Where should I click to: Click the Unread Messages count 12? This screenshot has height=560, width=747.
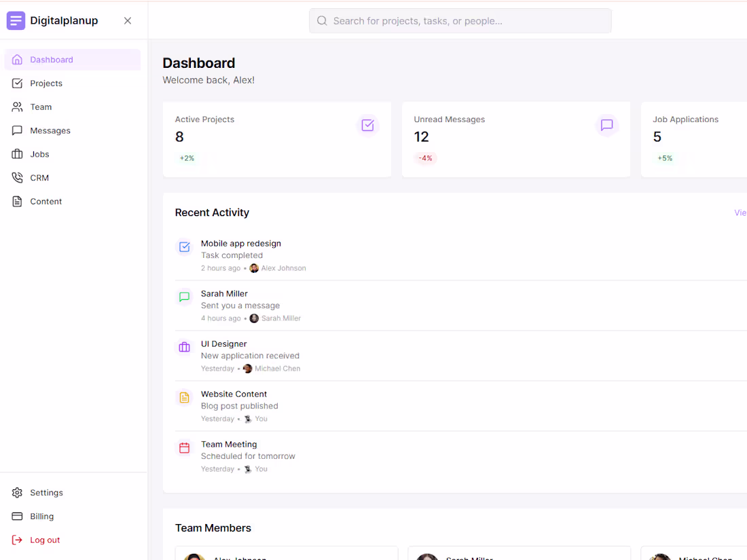point(421,137)
